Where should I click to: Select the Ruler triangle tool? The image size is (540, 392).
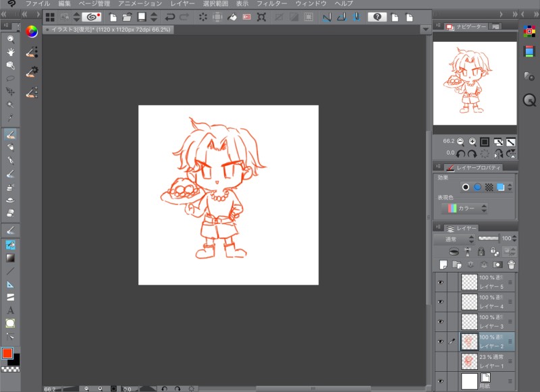point(11,285)
